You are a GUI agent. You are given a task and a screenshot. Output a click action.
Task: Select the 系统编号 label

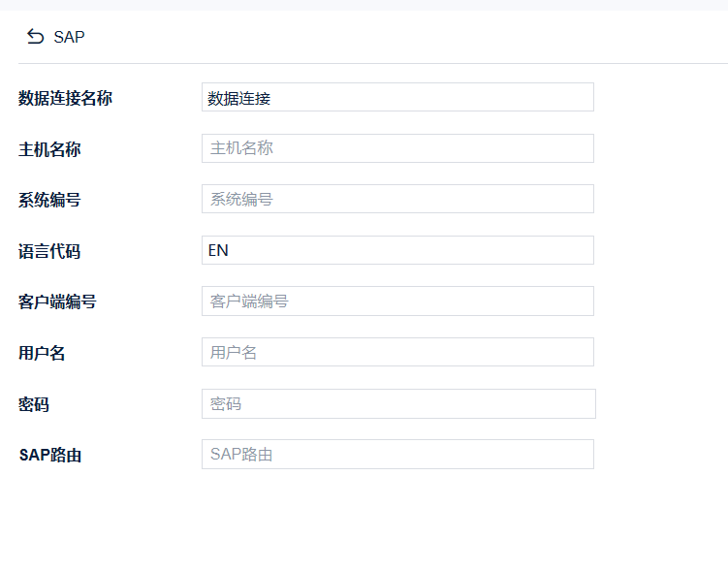pos(49,201)
